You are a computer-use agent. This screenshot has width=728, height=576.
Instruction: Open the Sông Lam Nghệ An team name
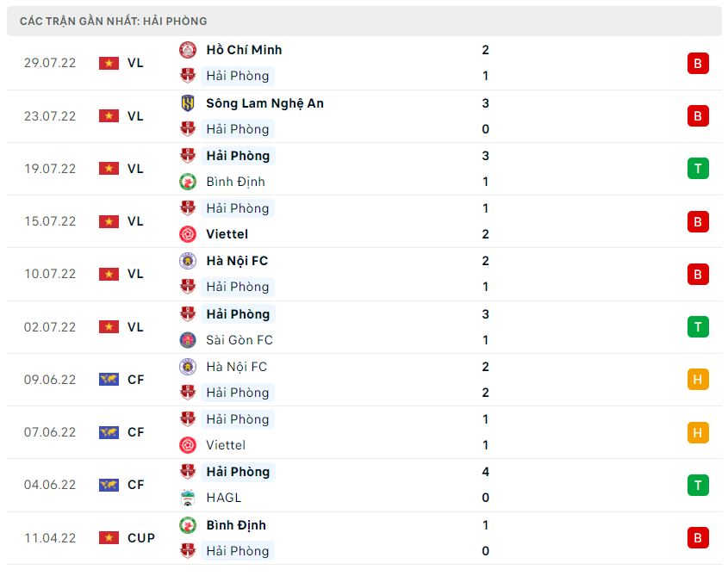[264, 103]
